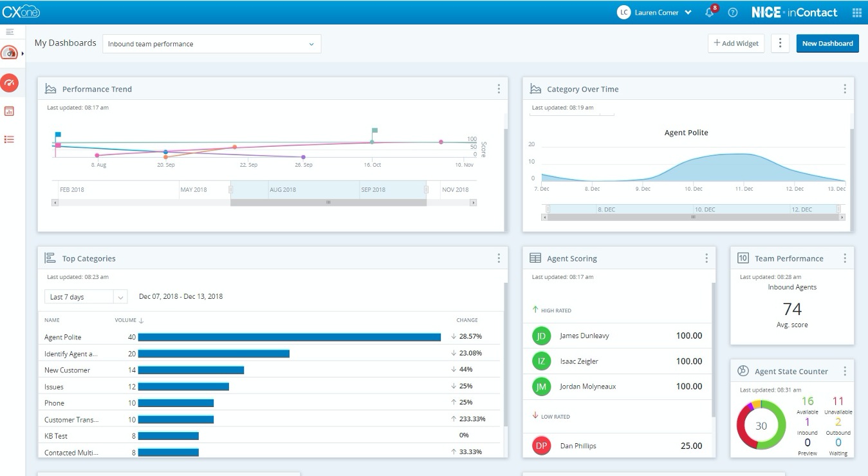Open the notifications bell icon
Screen dimensions: 868x476
coord(710,12)
